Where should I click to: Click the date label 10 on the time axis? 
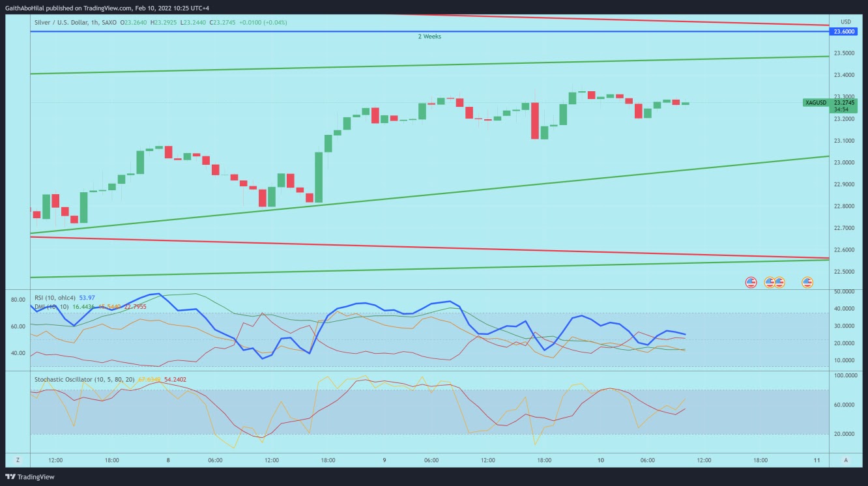click(600, 460)
